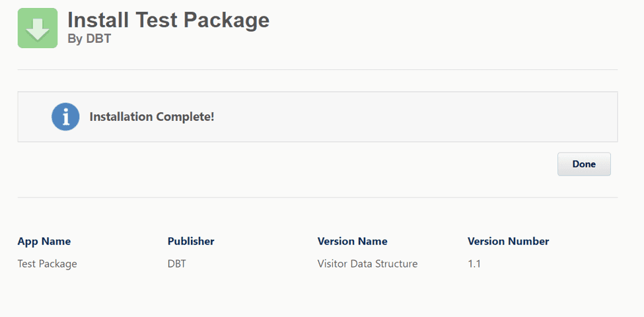Click the Install Test Package heading
The height and width of the screenshot is (317, 644).
point(168,20)
